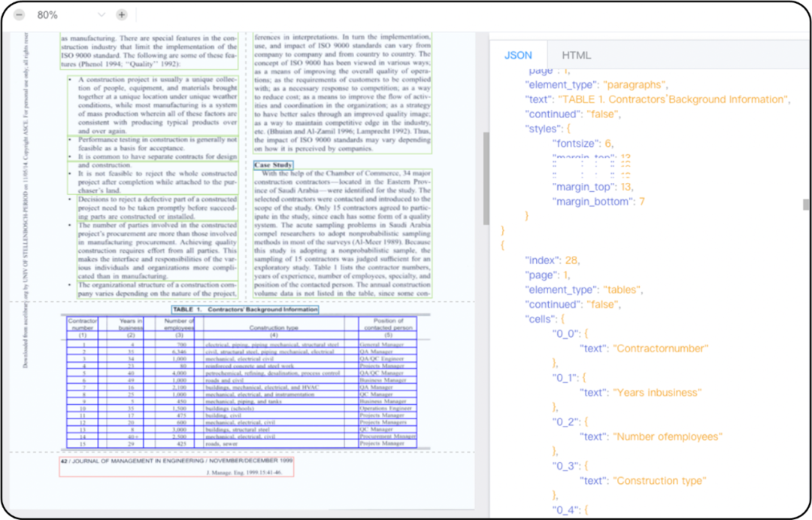Image resolution: width=812 pixels, height=520 pixels.
Task: Click the zoom out minus button
Action: (19, 15)
